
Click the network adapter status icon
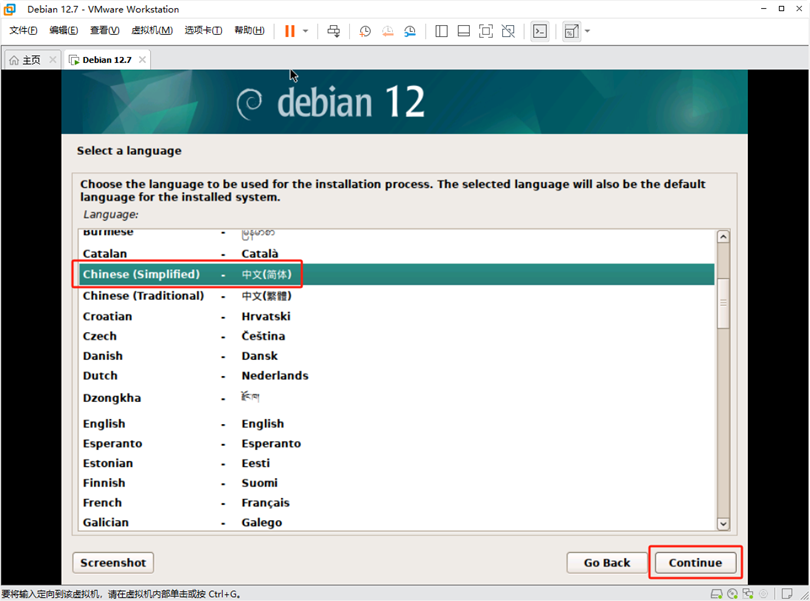(x=748, y=594)
